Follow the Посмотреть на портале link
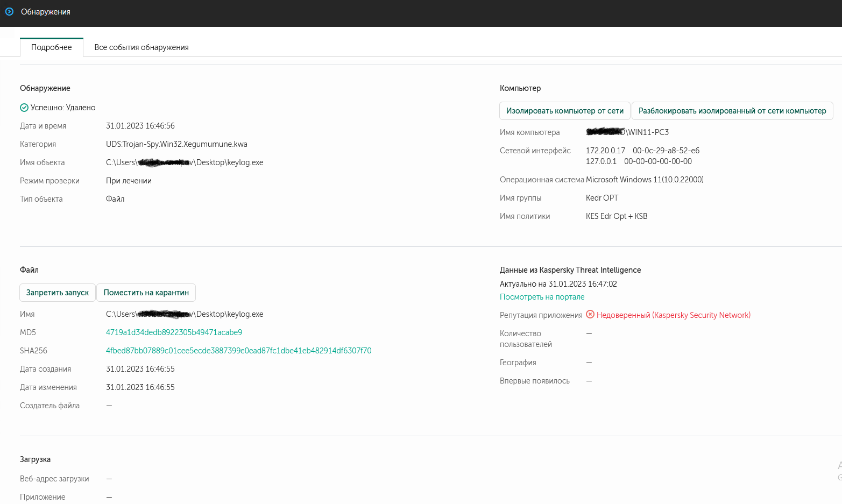The image size is (842, 504). 542,297
